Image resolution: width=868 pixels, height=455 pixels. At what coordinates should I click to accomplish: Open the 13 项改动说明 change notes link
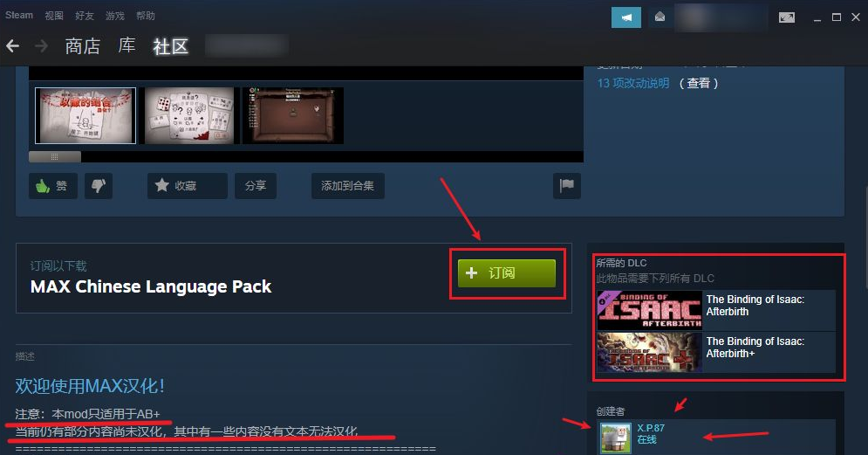pyautogui.click(x=633, y=83)
